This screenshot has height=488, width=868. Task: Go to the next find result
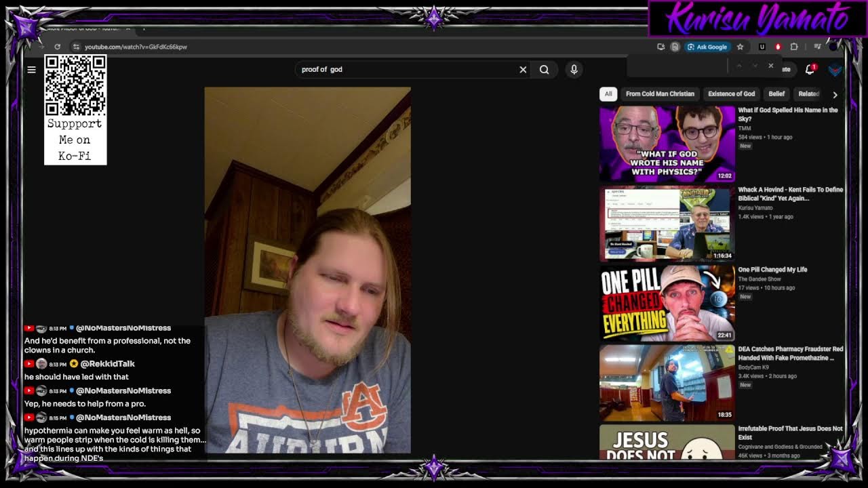click(755, 66)
